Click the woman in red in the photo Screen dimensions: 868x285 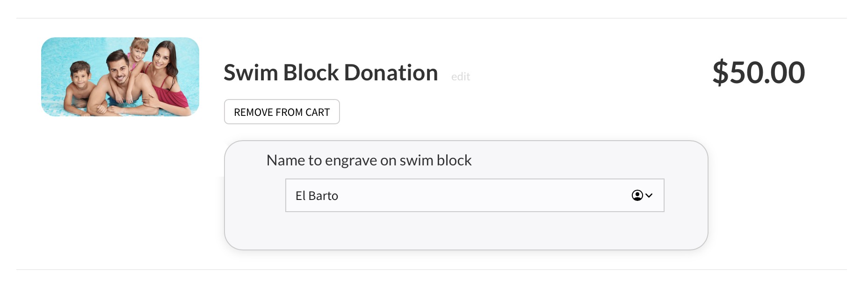(x=165, y=75)
